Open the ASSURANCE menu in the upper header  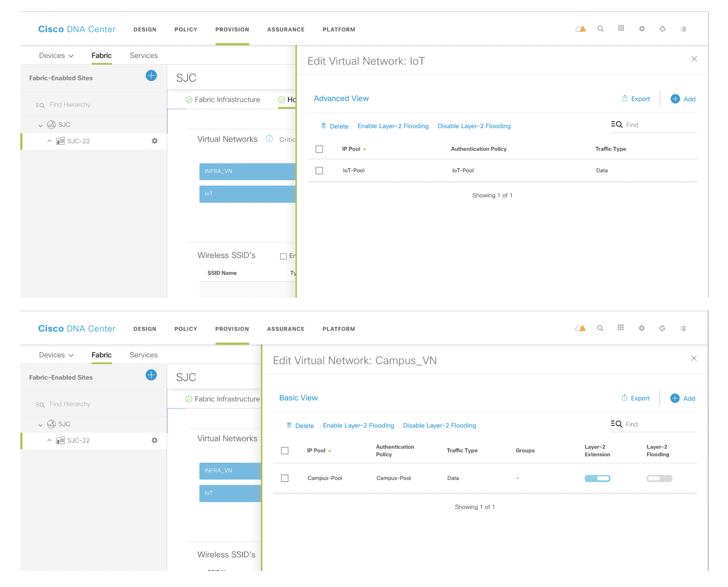[285, 30]
